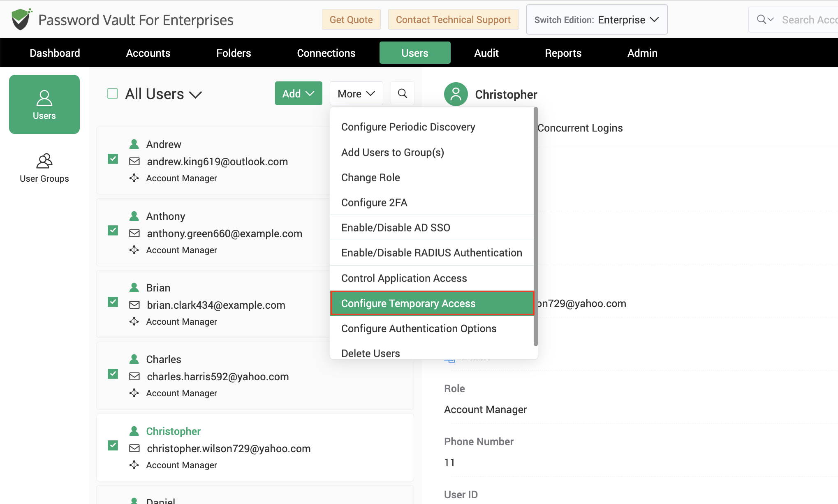Click Christopher's person icon in list
This screenshot has width=838, height=504.
click(134, 431)
